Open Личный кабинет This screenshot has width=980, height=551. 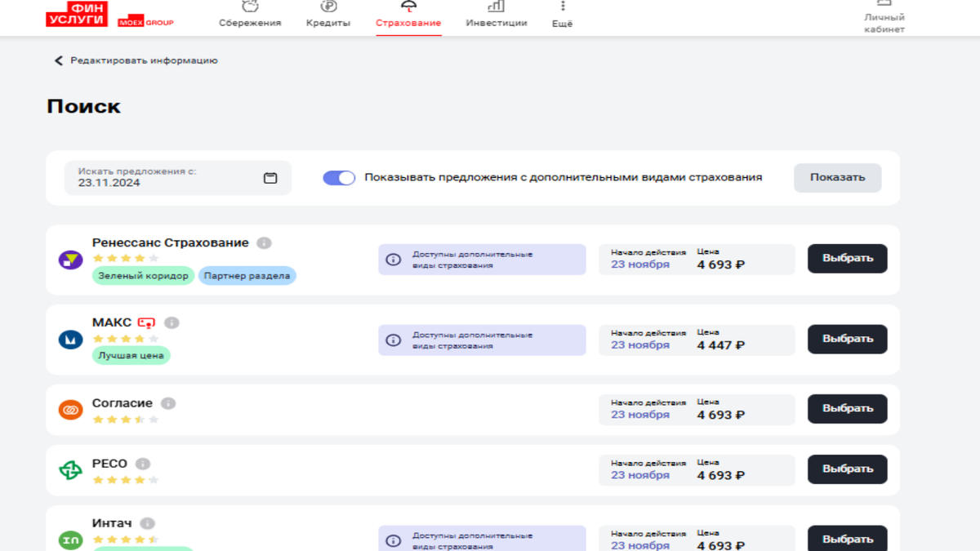tap(884, 17)
